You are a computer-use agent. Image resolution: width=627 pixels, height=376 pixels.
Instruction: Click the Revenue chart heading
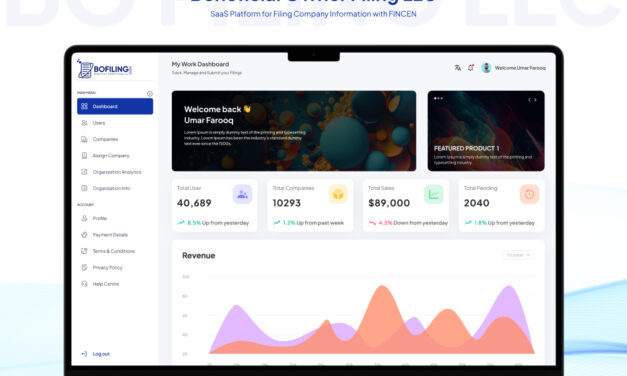click(x=199, y=256)
